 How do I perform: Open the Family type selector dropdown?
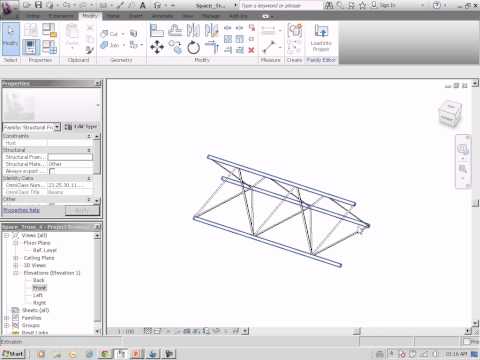pyautogui.click(x=57, y=127)
